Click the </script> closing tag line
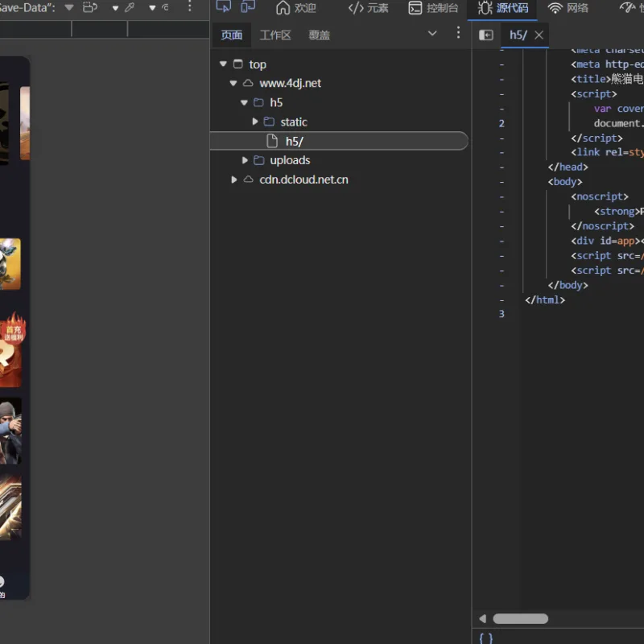The width and height of the screenshot is (644, 644). pyautogui.click(x=597, y=138)
